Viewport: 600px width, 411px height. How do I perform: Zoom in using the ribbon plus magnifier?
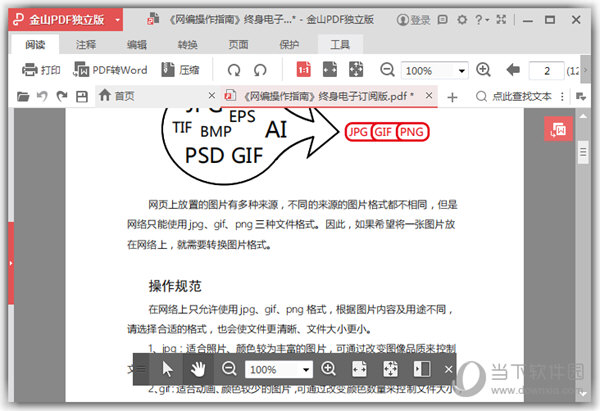483,70
